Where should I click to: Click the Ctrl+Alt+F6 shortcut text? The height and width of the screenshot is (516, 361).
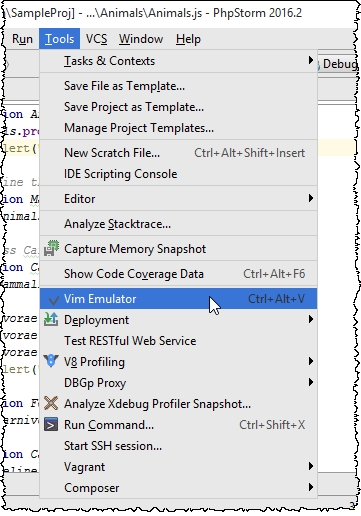point(274,274)
